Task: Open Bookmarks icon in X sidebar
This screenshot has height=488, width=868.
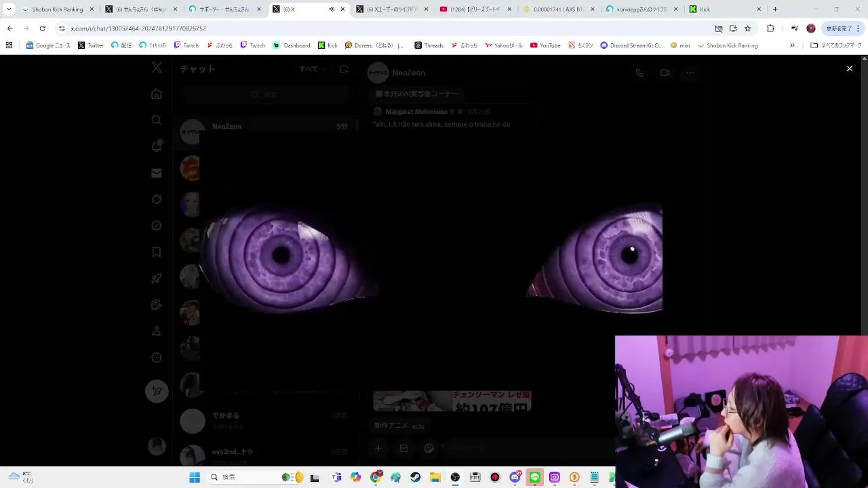Action: coord(157,252)
